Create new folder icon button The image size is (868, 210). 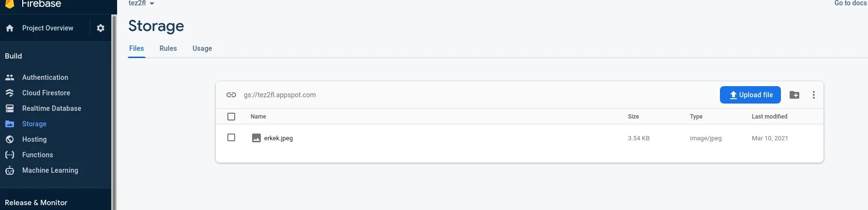point(794,95)
